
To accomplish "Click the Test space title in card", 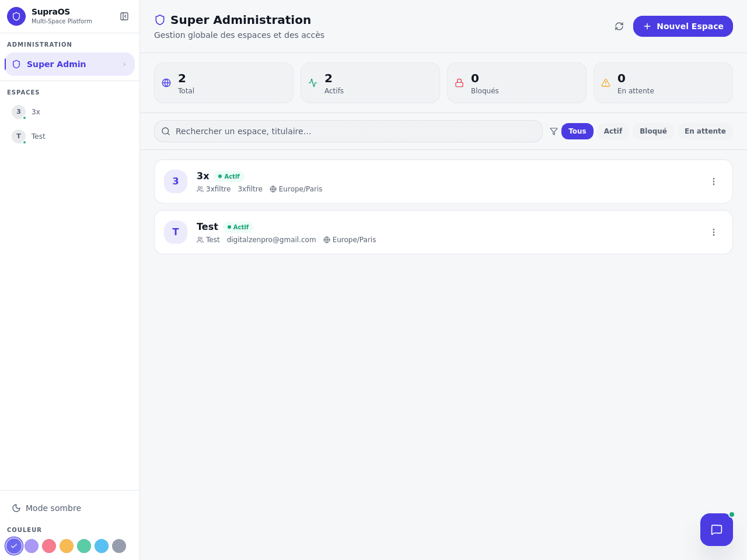I will (207, 227).
